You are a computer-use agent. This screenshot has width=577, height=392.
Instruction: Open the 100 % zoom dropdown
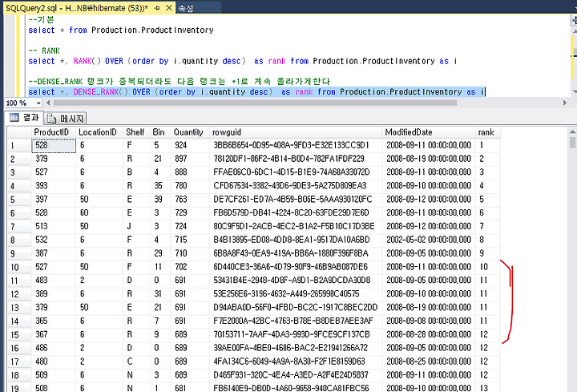point(38,103)
